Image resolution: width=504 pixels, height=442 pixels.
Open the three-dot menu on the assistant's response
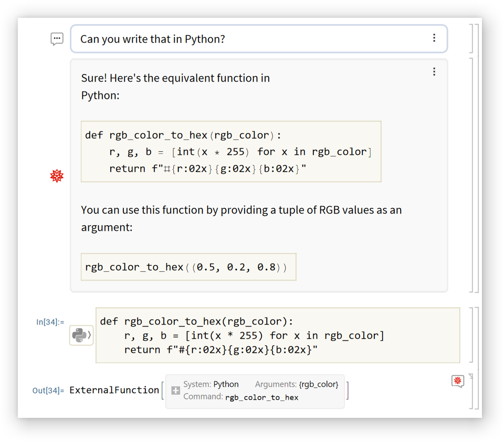click(x=434, y=71)
